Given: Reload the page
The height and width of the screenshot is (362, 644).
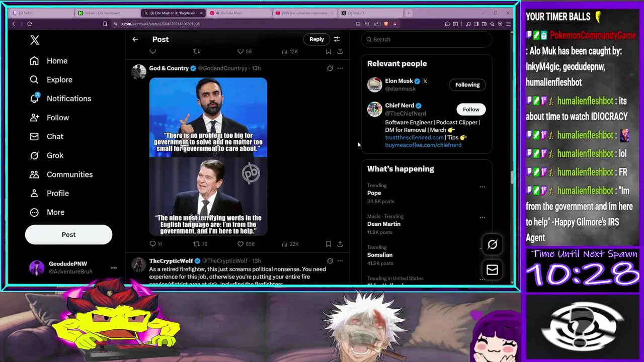Looking at the screenshot, I should [30, 24].
